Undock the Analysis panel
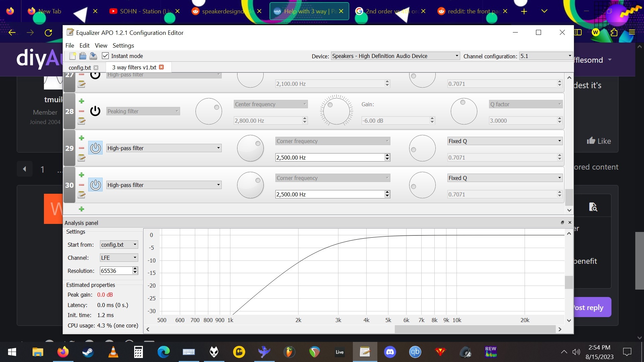 coord(562,223)
